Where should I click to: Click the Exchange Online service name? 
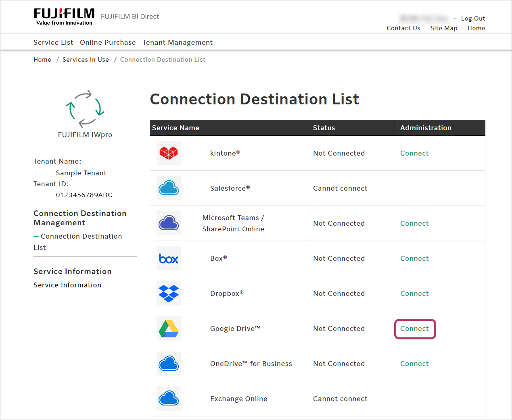238,399
